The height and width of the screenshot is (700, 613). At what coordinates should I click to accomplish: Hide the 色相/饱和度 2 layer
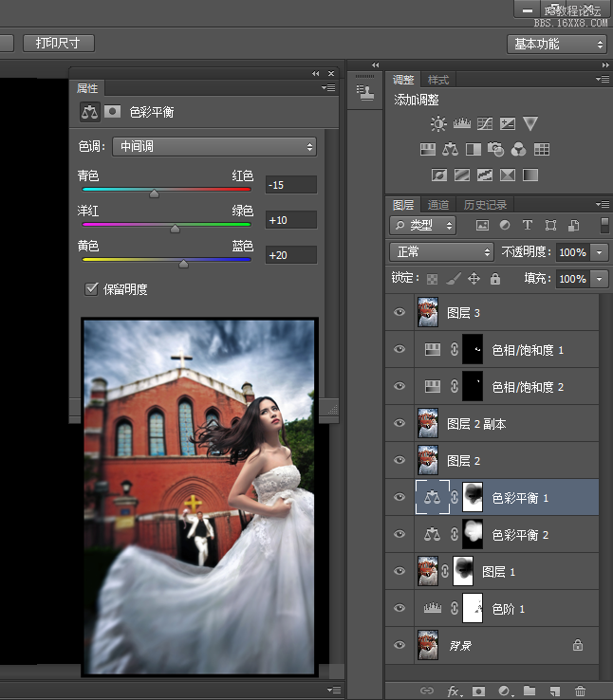399,386
